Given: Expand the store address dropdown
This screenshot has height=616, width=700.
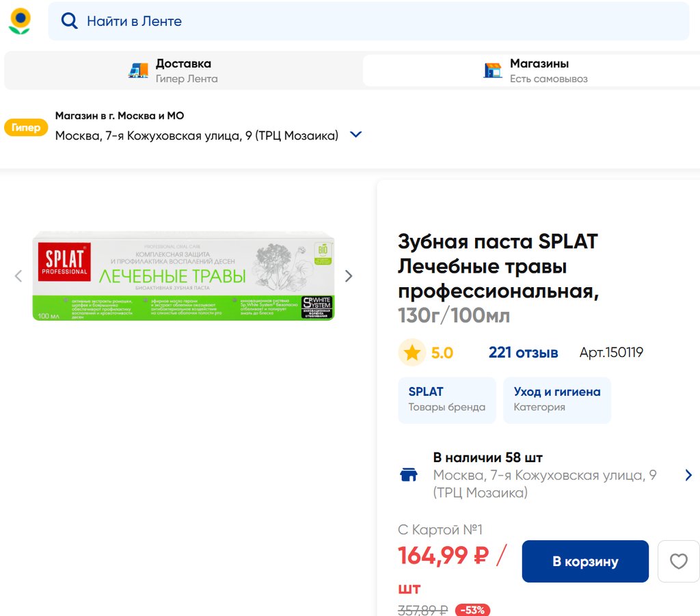Looking at the screenshot, I should pyautogui.click(x=355, y=135).
